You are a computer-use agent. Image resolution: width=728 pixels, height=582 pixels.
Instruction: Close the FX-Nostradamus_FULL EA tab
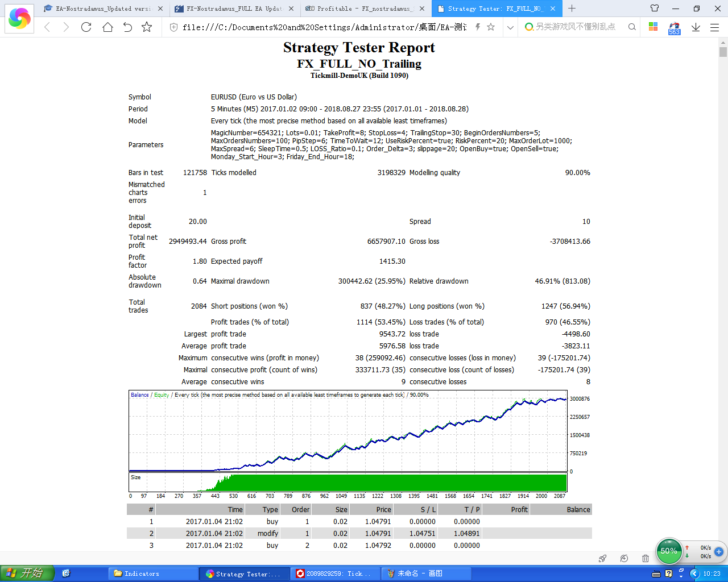291,9
